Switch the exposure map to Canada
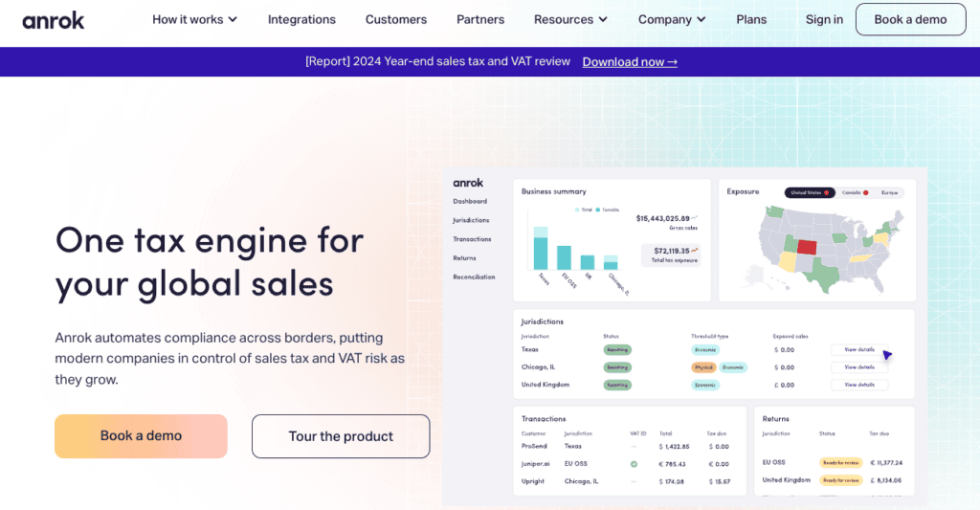980x510 pixels. tap(855, 192)
